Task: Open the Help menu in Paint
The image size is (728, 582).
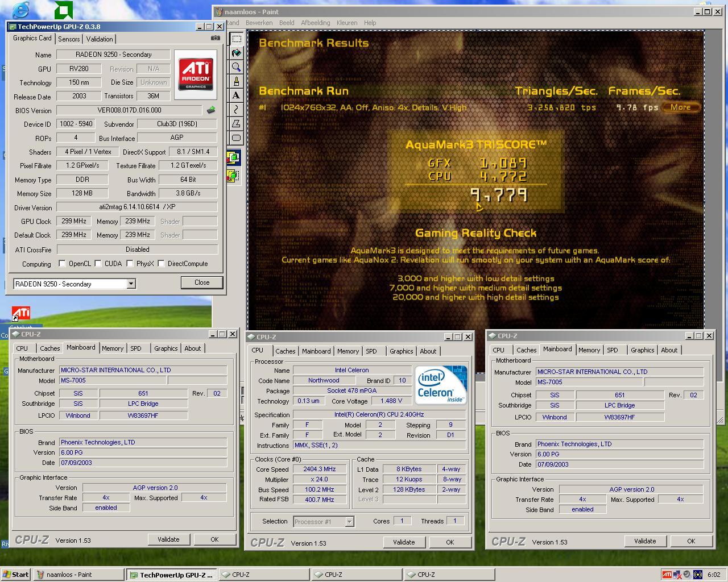Action: pyautogui.click(x=370, y=23)
